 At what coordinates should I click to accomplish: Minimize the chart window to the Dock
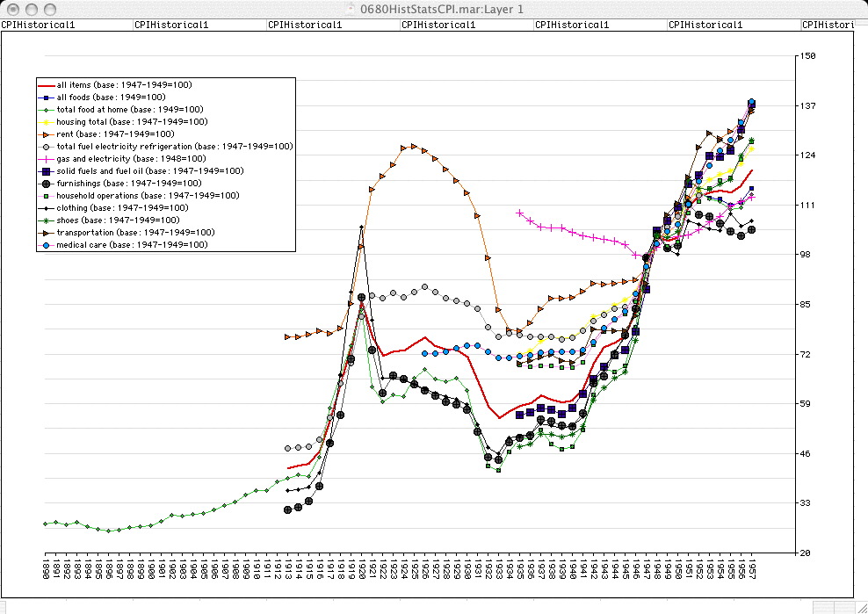tap(30, 9)
